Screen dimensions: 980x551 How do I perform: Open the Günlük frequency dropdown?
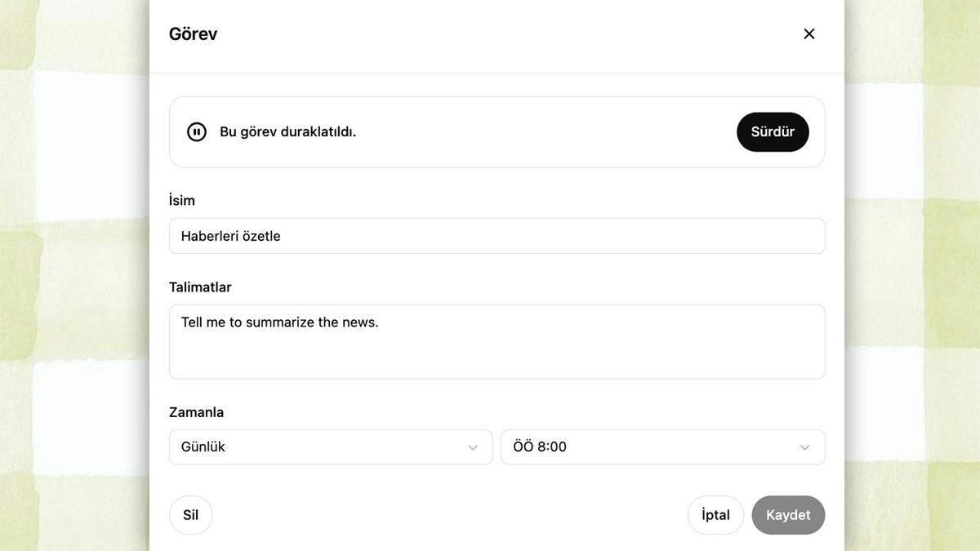(330, 447)
